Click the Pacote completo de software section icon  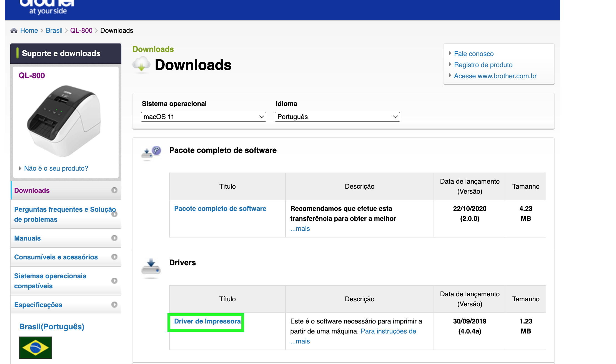tap(151, 153)
